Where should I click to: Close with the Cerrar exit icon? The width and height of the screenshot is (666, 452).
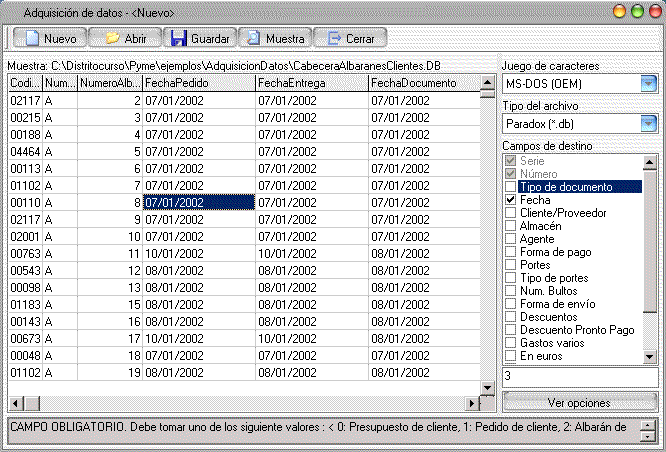click(x=334, y=38)
